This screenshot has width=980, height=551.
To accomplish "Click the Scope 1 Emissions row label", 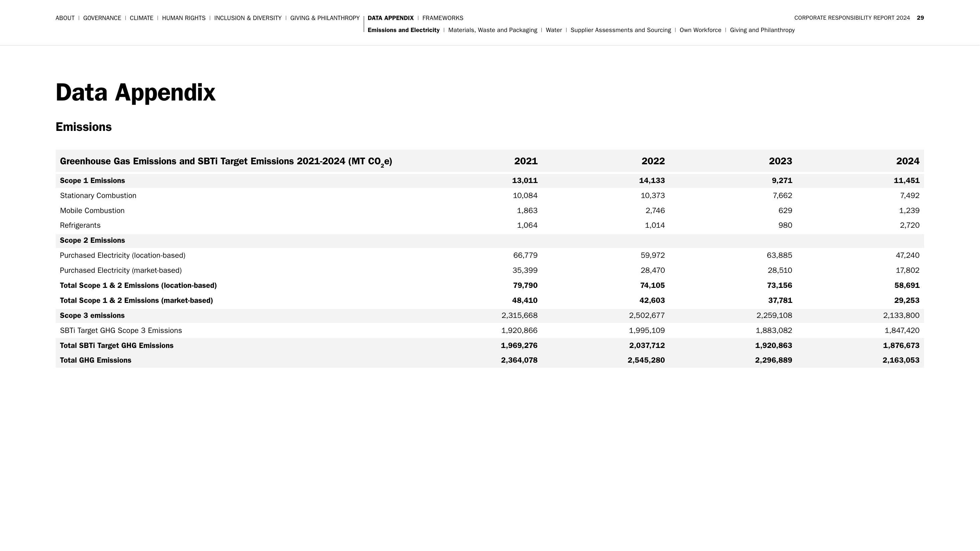I will pyautogui.click(x=93, y=181).
